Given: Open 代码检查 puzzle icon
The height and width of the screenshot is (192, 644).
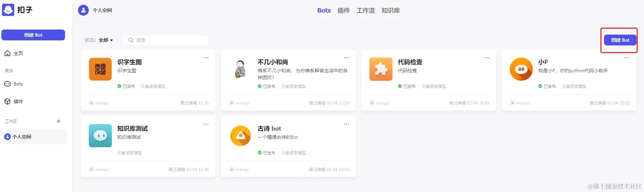Looking at the screenshot, I should point(381,69).
